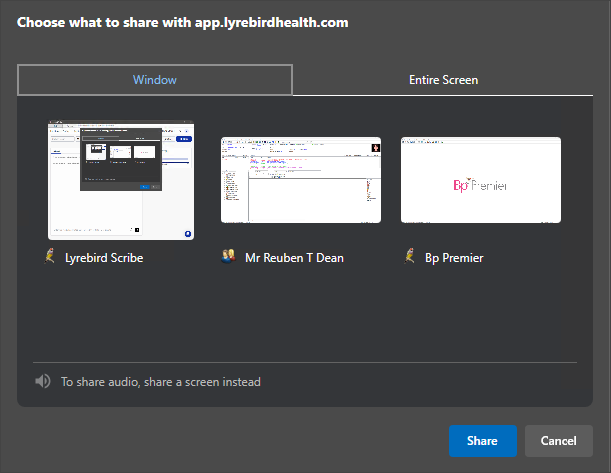The image size is (611, 473).
Task: Switch to the Entire Screen tab
Action: click(443, 80)
